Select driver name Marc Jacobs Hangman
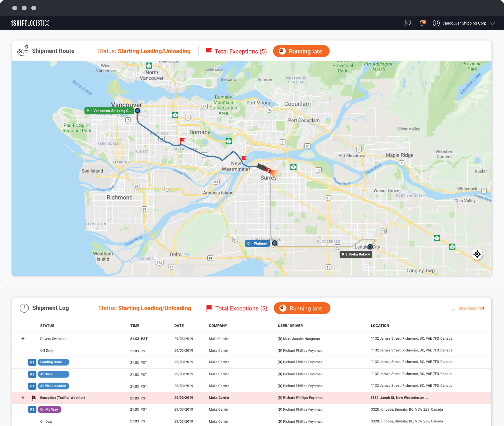Image resolution: width=504 pixels, height=426 pixels. tap(301, 339)
